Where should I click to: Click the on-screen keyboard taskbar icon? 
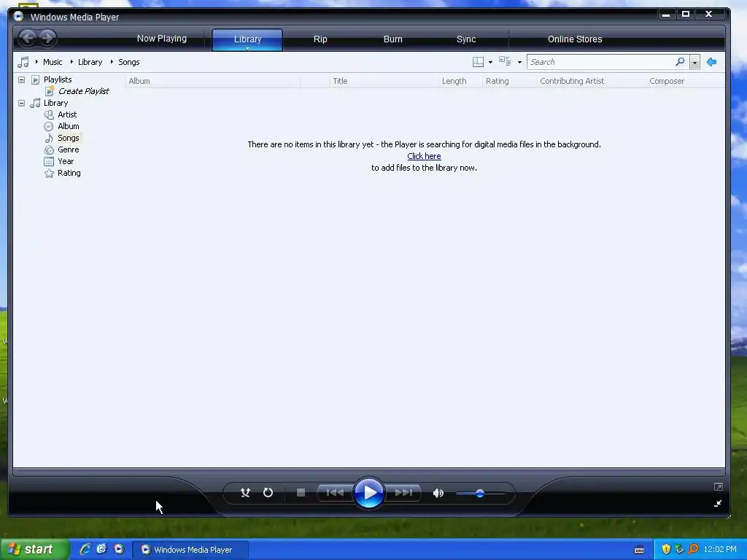639,550
